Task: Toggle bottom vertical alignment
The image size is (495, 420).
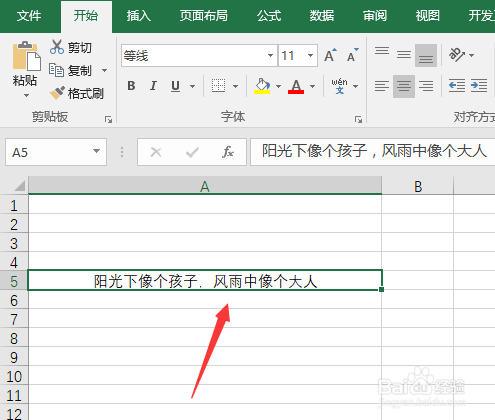Action: pos(426,56)
